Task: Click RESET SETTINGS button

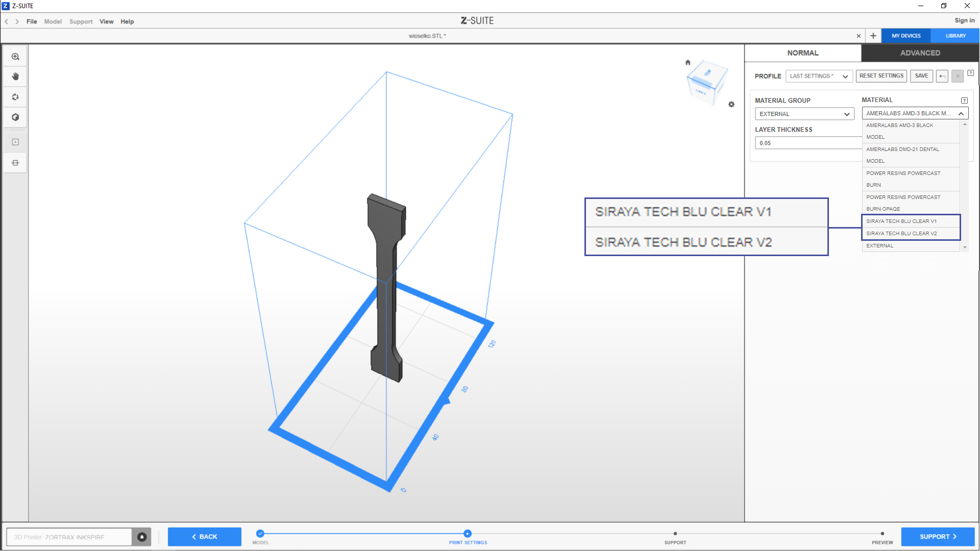Action: (x=881, y=76)
